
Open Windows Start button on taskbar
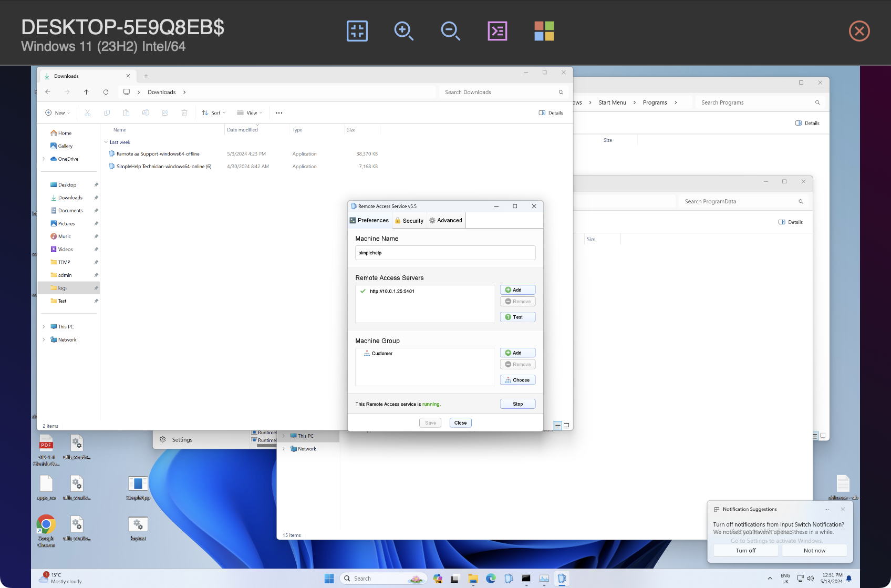coord(329,579)
